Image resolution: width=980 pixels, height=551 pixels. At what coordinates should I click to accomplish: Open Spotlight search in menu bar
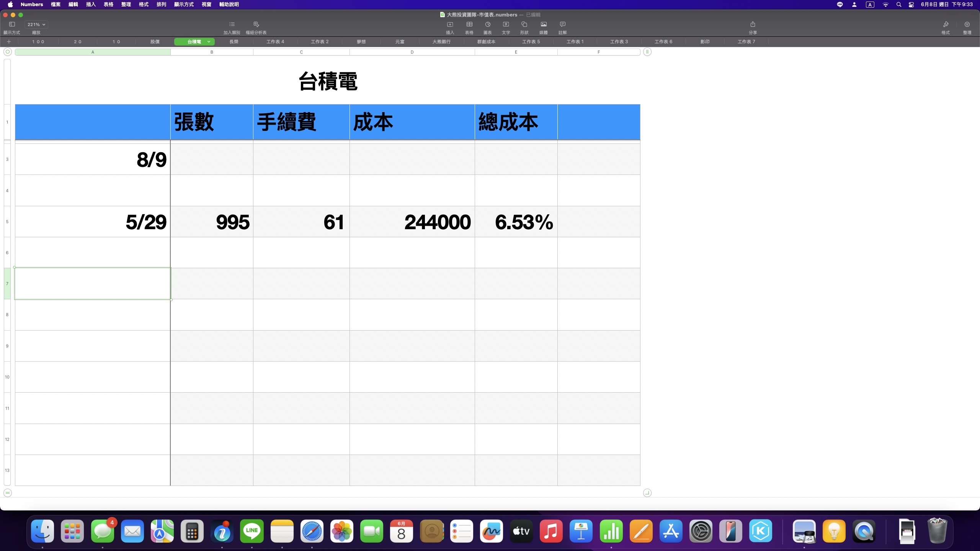[x=898, y=5]
